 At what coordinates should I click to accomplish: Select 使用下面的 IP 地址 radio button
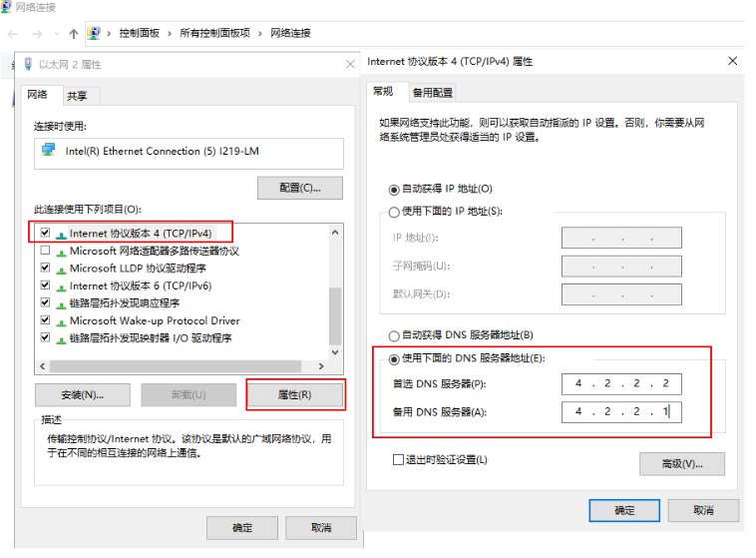pyautogui.click(x=394, y=212)
